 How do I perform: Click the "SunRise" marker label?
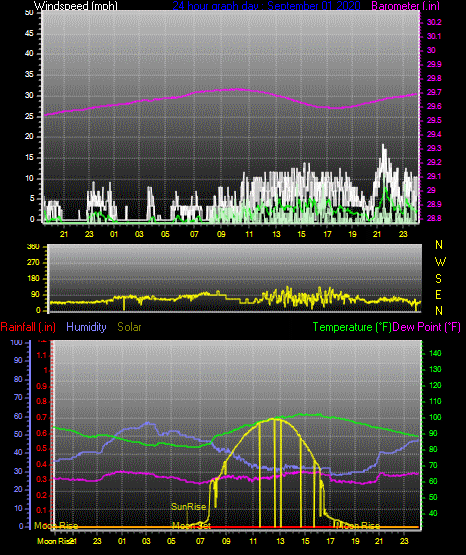click(x=189, y=507)
